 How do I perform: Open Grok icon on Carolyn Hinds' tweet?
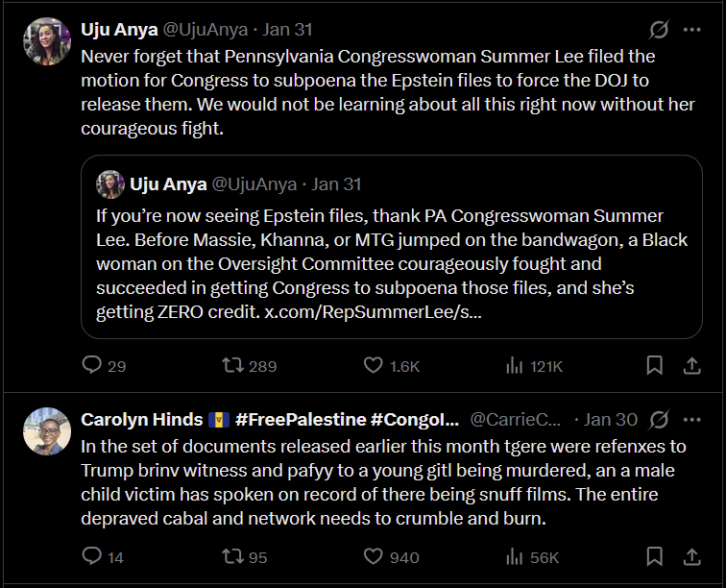tap(659, 419)
